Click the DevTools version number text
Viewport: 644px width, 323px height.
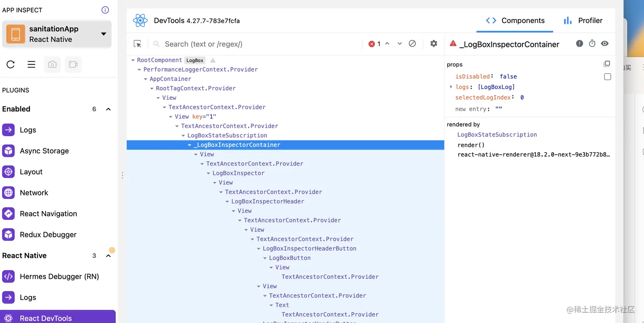click(213, 21)
